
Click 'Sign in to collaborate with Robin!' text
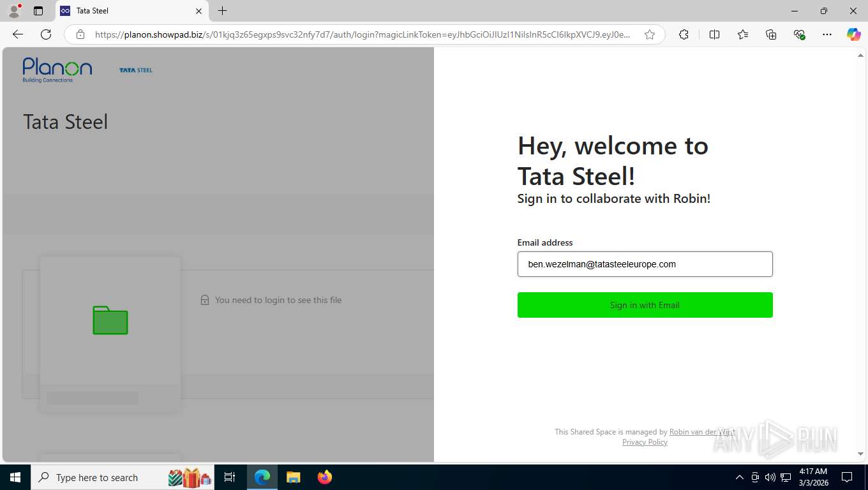[613, 198]
